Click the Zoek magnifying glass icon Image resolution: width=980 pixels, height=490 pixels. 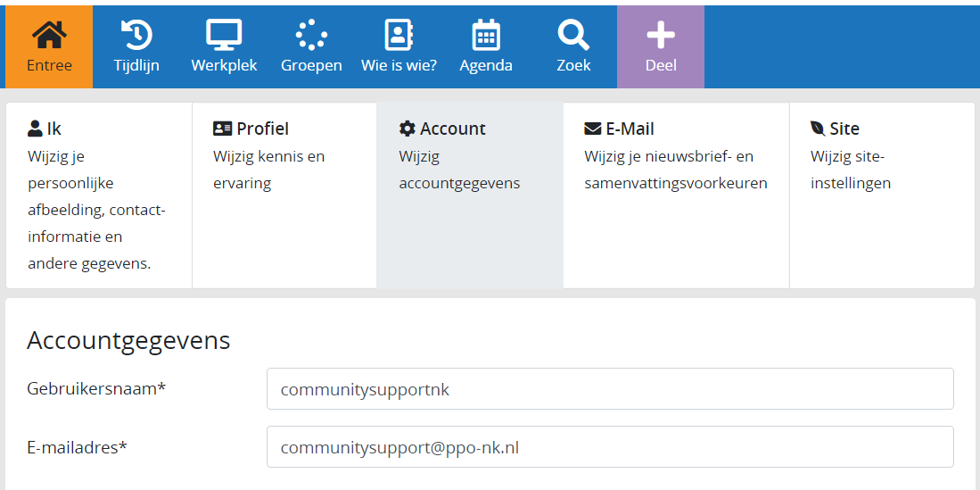(573, 35)
